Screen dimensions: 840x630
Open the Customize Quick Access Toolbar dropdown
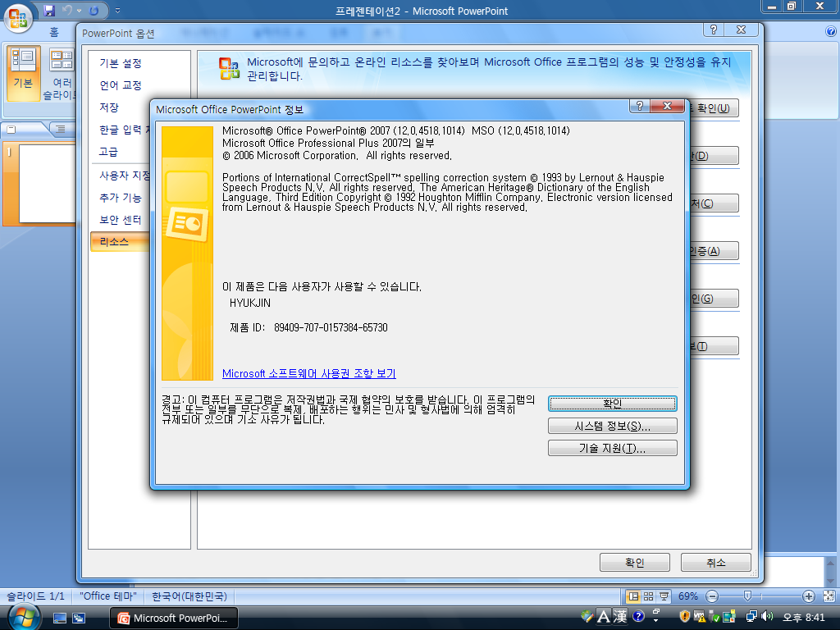pyautogui.click(x=118, y=11)
